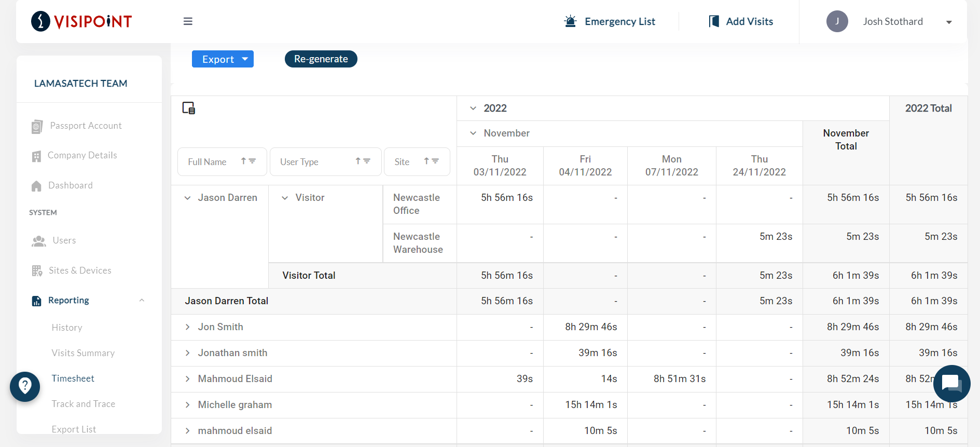Select Timesheet report
The width and height of the screenshot is (980, 447).
tap(73, 378)
